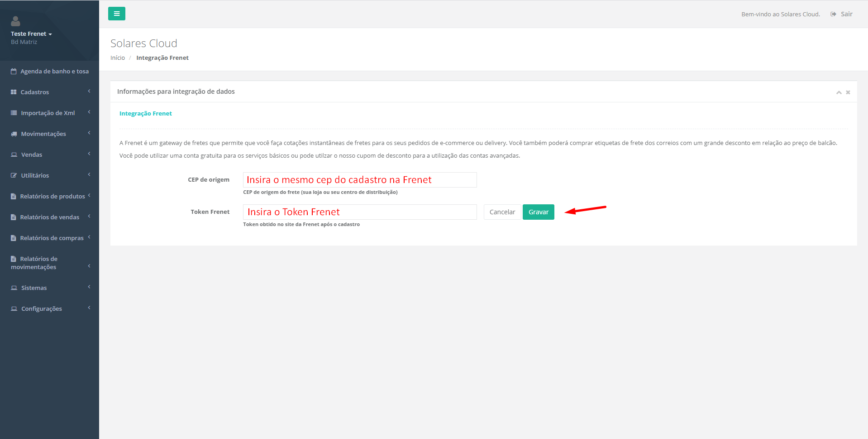This screenshot has width=868, height=439.
Task: Click the Cancelar button
Action: [x=502, y=212]
